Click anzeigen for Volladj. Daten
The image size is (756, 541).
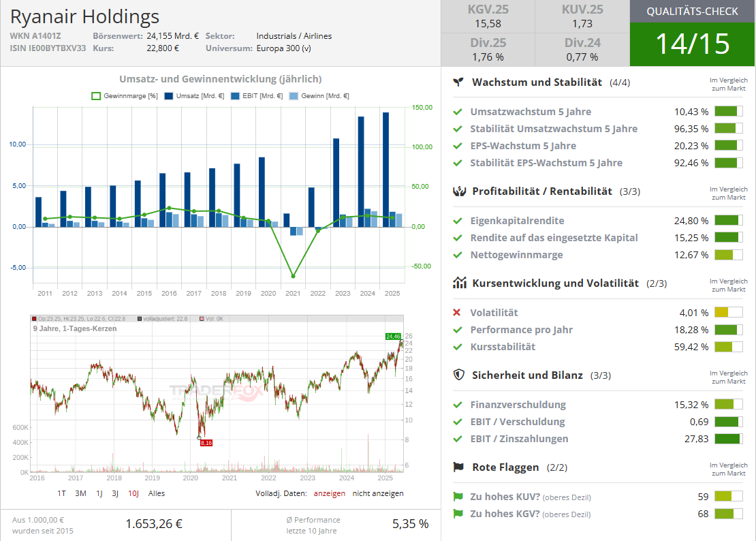(x=330, y=493)
